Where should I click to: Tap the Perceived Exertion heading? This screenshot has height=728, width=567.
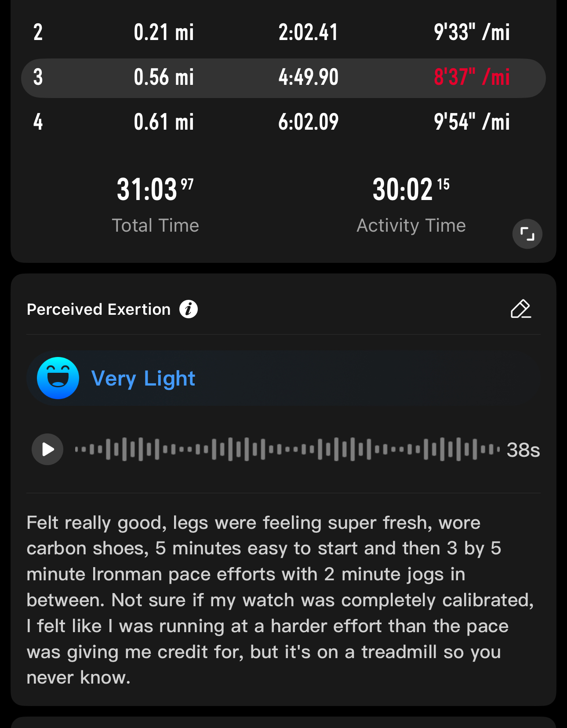[x=98, y=309]
